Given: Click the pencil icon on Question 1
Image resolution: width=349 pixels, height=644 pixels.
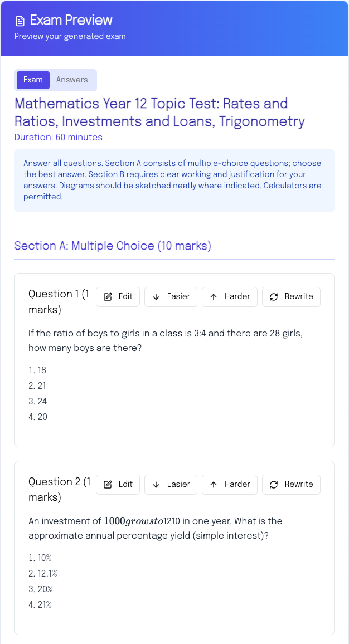Looking at the screenshot, I should 108,297.
